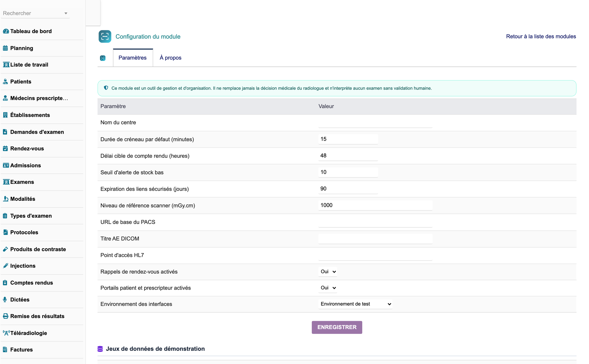
Task: Open Produits de contraste sidebar link
Action: pos(38,249)
